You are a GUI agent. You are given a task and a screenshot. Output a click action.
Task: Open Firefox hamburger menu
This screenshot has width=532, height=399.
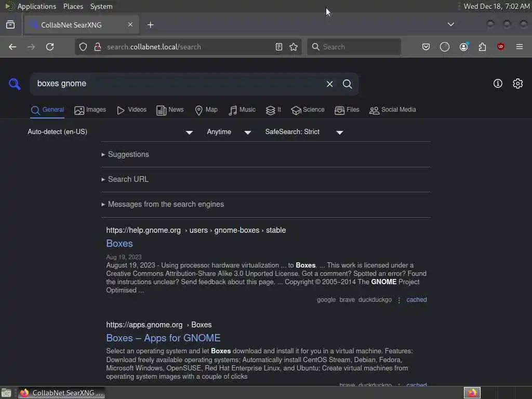pyautogui.click(x=520, y=46)
